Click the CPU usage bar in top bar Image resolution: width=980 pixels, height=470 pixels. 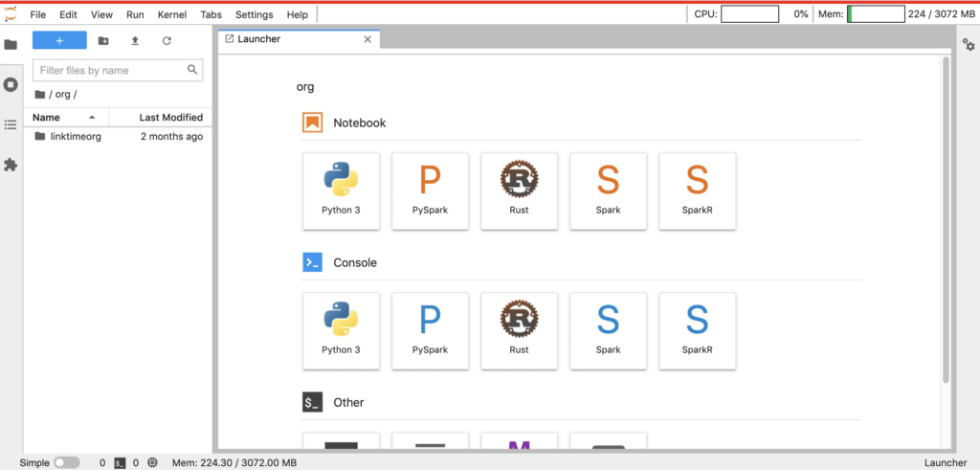[749, 13]
